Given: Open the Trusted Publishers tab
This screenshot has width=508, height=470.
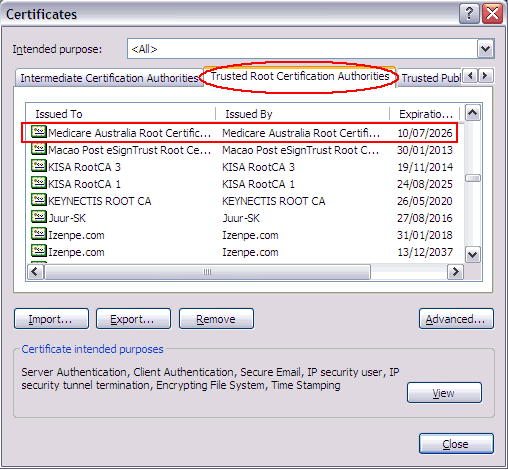Looking at the screenshot, I should point(430,78).
